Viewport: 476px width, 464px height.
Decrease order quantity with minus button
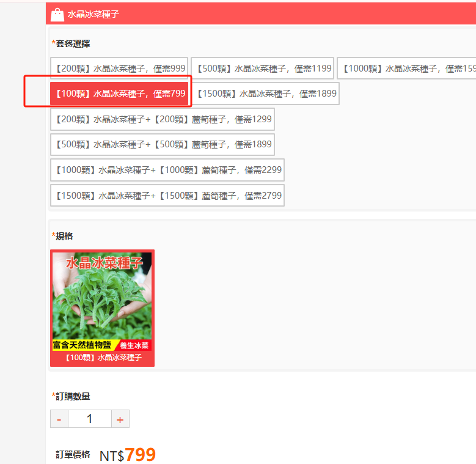click(59, 419)
